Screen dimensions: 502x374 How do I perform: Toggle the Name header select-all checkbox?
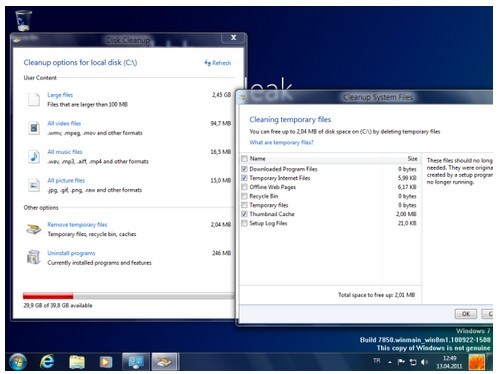[244, 158]
